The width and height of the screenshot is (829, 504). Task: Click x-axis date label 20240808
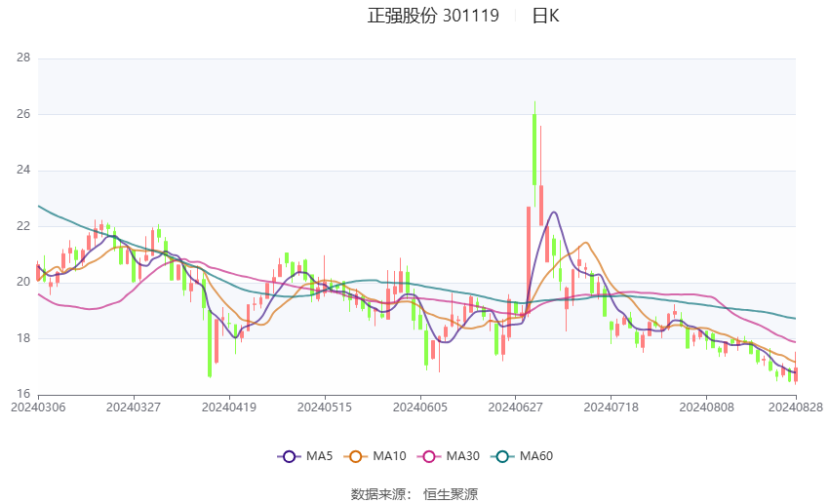point(706,407)
